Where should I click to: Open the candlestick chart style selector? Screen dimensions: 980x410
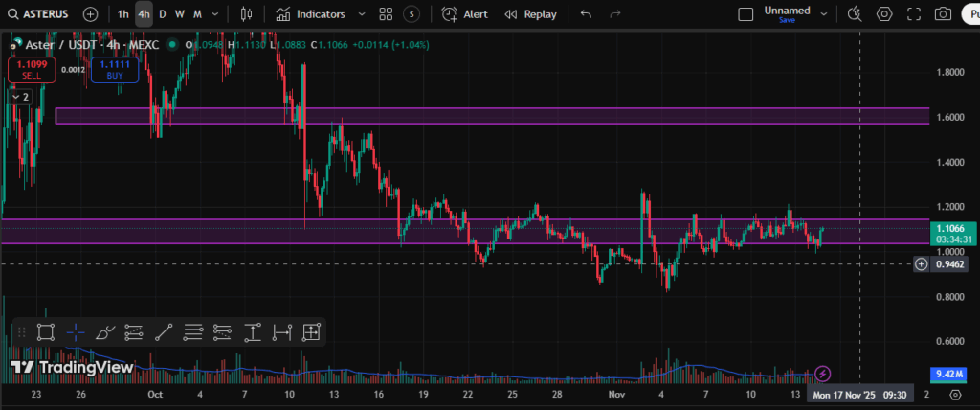click(x=247, y=14)
